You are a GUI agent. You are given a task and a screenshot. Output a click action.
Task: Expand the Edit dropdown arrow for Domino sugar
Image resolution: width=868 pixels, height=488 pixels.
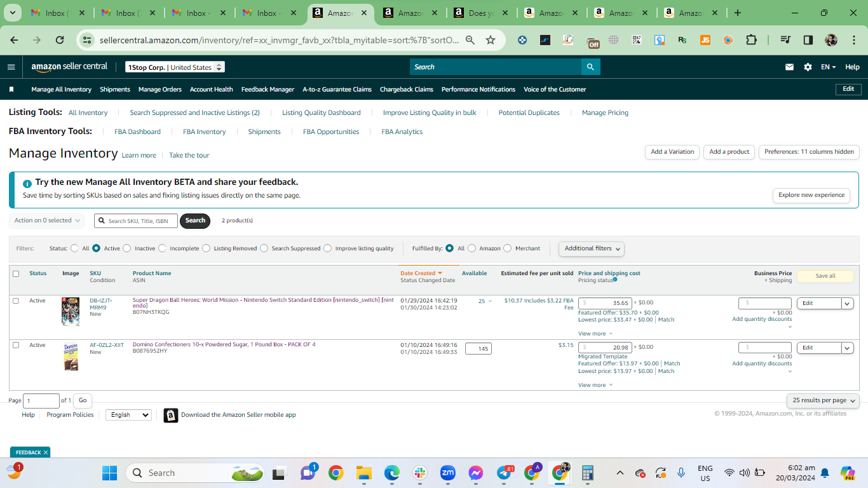[x=848, y=348]
